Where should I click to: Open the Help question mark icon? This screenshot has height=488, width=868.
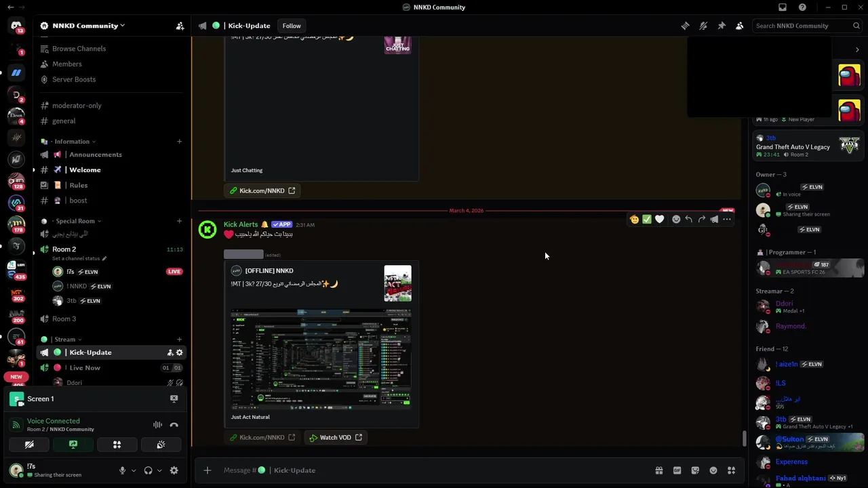point(802,7)
